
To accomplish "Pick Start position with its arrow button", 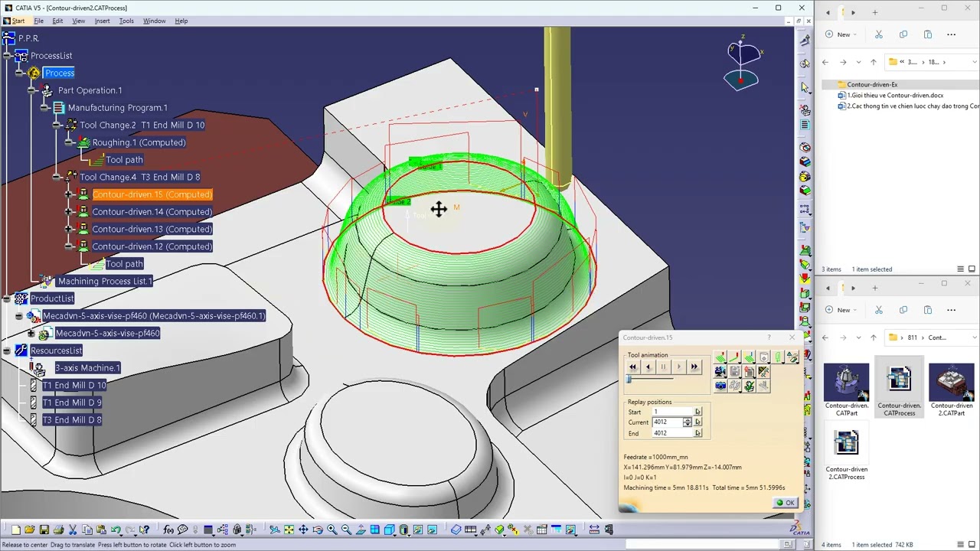I will (x=697, y=412).
